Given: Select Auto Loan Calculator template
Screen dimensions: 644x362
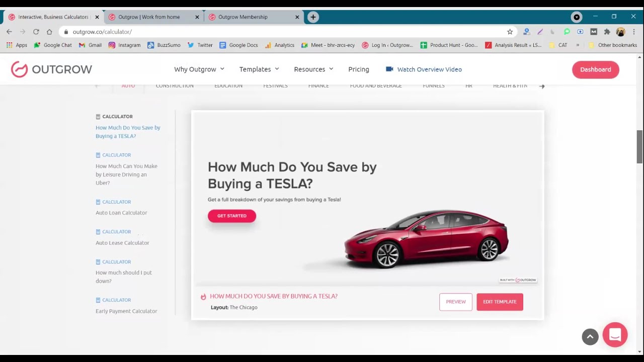Looking at the screenshot, I should (121, 213).
